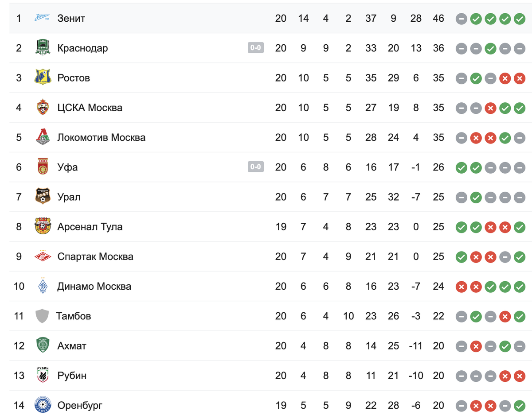Screen dimensions: 532x419
Task: Click Ростов's last red loss indicator
Action: [520, 78]
